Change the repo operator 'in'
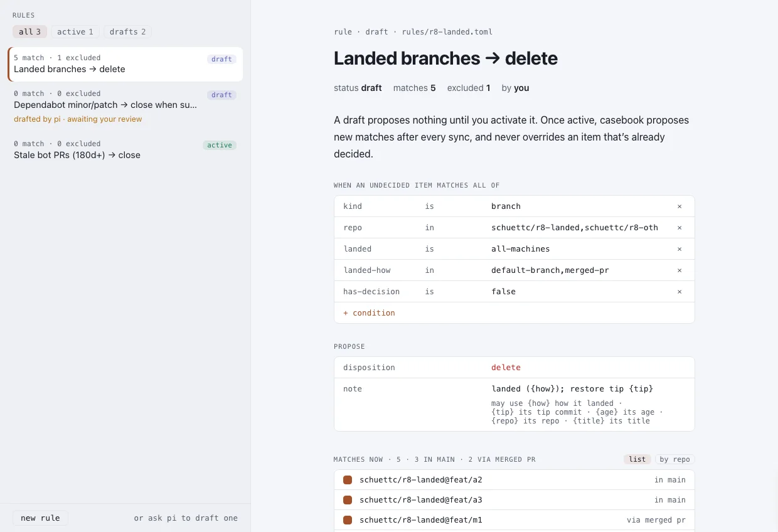This screenshot has width=778, height=532. click(x=430, y=228)
